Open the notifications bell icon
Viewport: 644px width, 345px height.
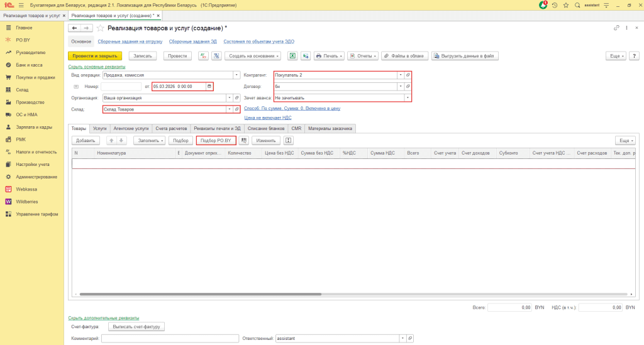(x=543, y=5)
